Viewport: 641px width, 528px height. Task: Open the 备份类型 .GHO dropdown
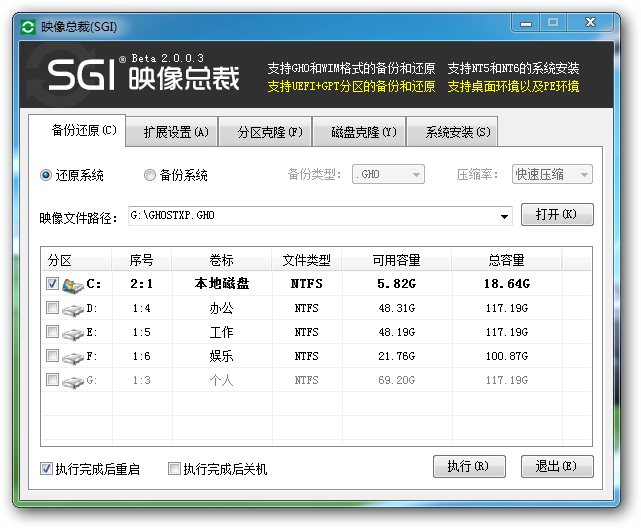[x=388, y=175]
